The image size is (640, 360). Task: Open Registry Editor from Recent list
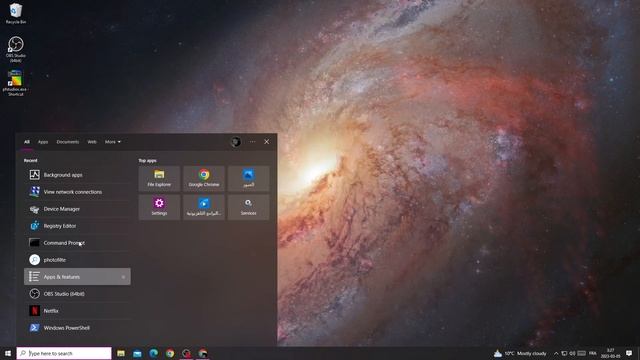click(77, 226)
